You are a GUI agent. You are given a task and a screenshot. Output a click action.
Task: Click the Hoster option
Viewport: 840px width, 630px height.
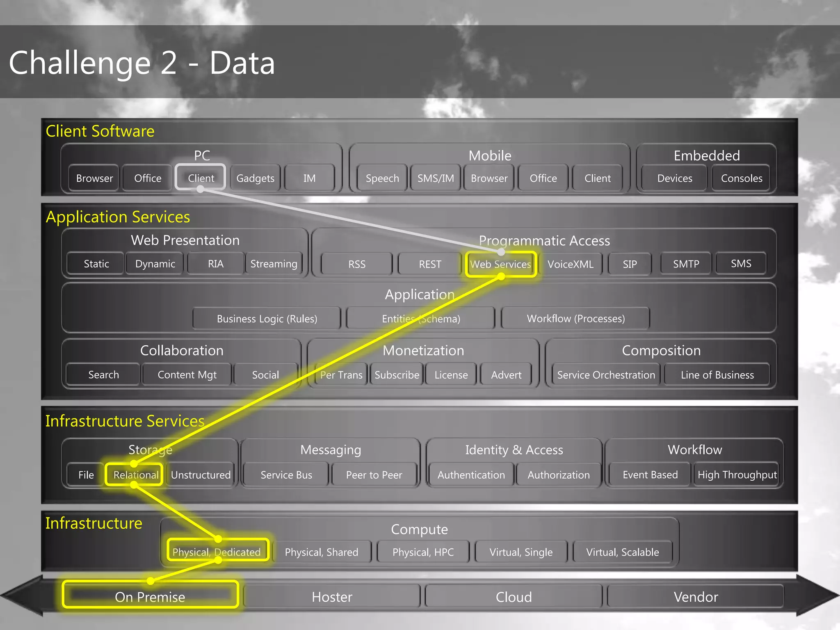coord(332,596)
